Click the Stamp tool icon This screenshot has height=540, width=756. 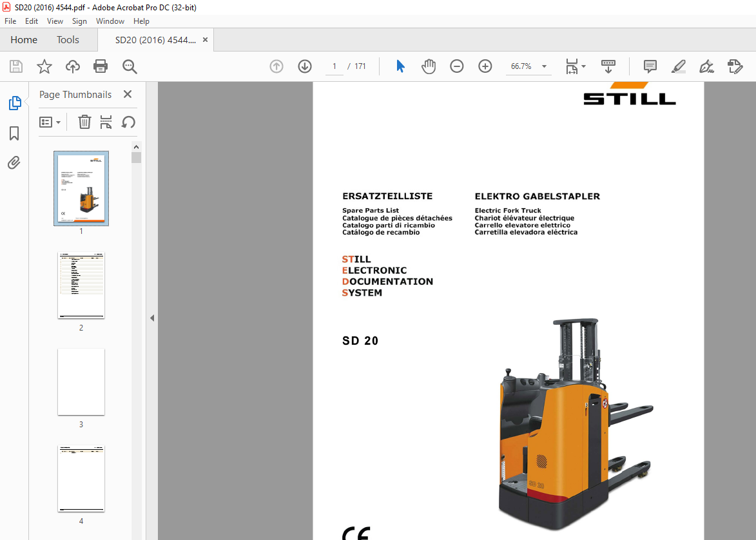point(735,66)
